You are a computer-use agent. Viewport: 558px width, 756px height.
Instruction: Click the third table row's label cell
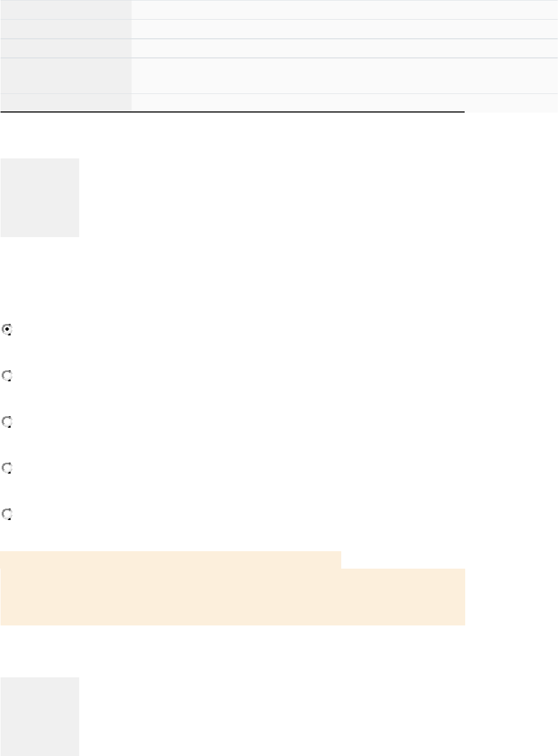coord(66,48)
